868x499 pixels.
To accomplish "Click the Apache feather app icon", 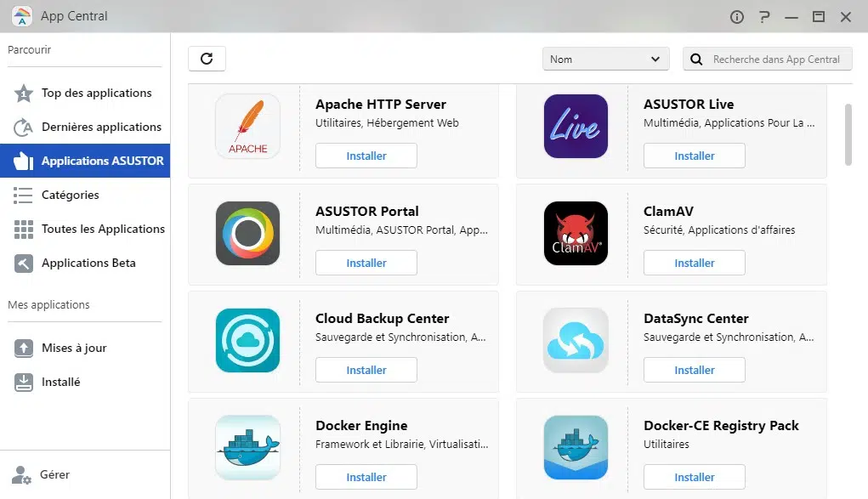I will click(247, 127).
